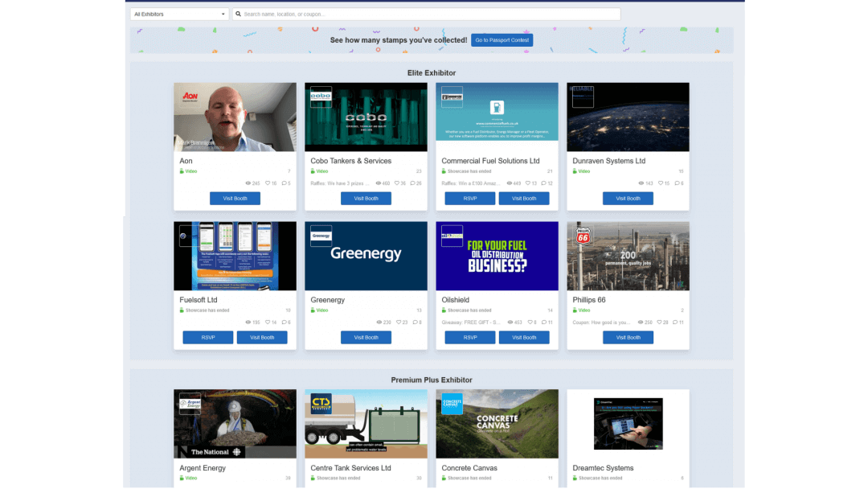Click Go to Passport Contest button

pos(502,40)
